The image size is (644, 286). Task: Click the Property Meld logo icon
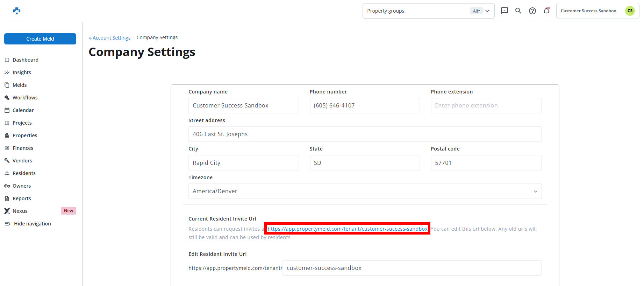tap(17, 11)
